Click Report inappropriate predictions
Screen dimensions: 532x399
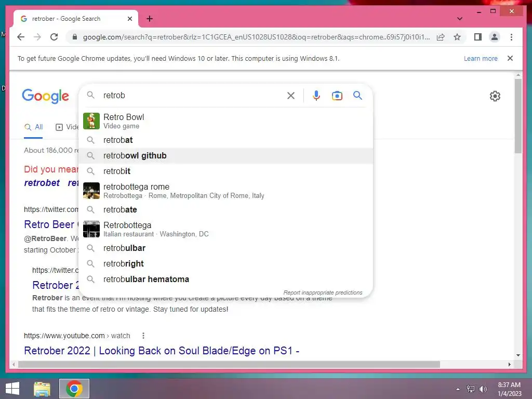(x=323, y=292)
